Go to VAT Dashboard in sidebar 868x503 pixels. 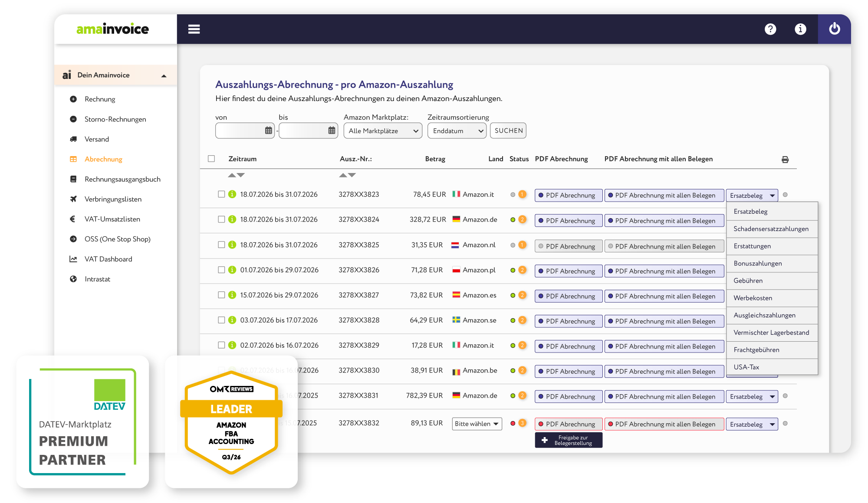[108, 259]
